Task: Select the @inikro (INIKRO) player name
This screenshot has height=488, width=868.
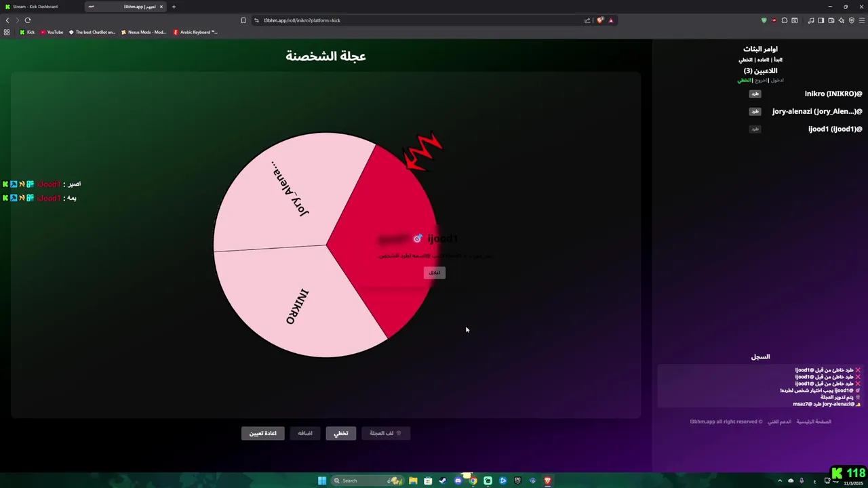Action: point(833,94)
